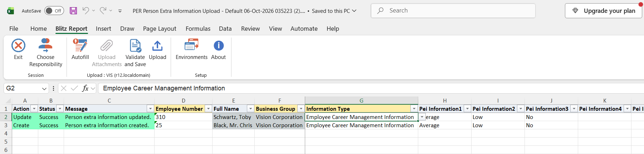Viewport: 644px width, 154px height.
Task: Select cell with Black, Mr. Chris
Action: click(x=233, y=125)
